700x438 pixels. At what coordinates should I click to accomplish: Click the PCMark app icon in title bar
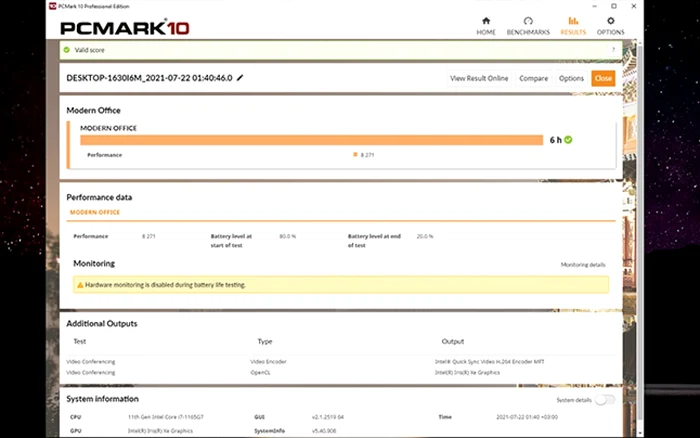point(52,6)
